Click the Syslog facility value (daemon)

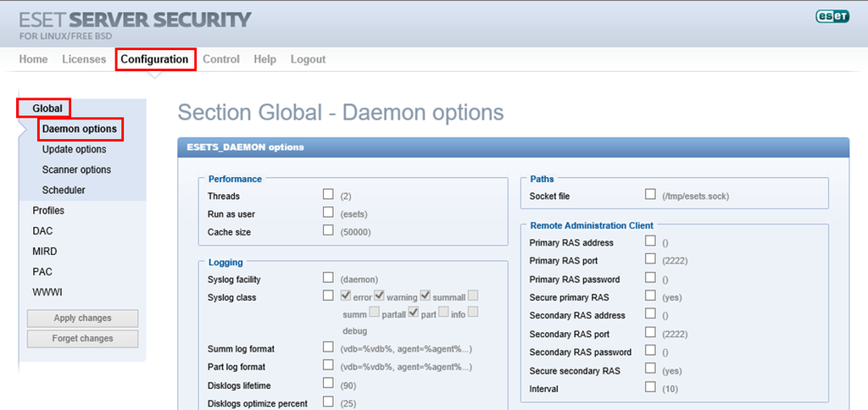click(x=359, y=280)
